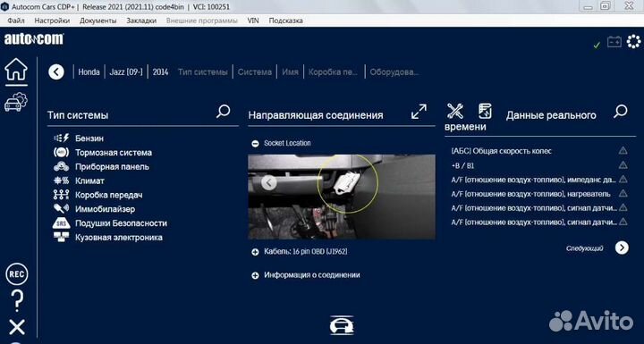
Task: Select Приборная панель icon
Action: click(x=61, y=167)
